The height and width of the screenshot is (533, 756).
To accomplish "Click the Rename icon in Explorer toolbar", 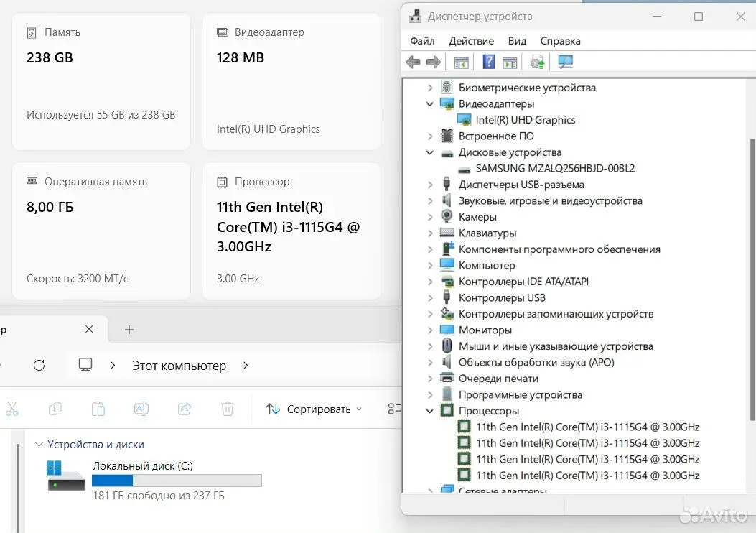I will [x=141, y=409].
